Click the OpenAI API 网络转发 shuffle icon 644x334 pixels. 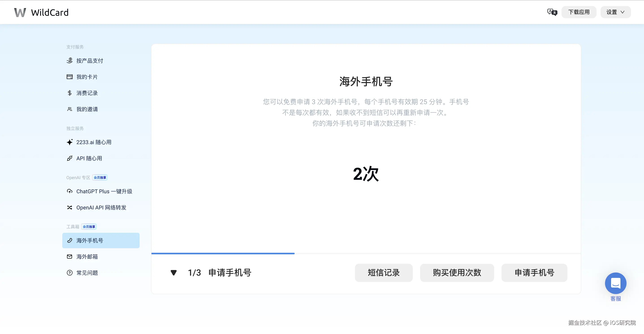click(x=70, y=207)
